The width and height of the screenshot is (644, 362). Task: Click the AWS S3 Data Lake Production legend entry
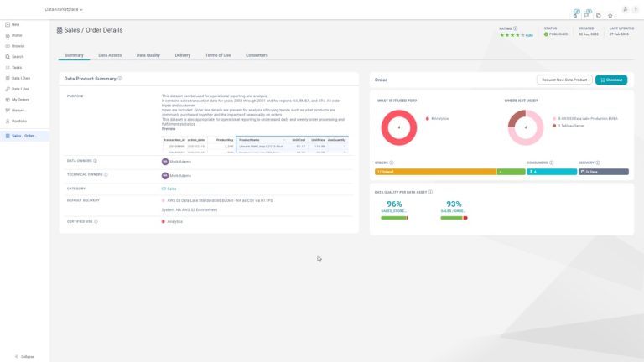click(585, 119)
